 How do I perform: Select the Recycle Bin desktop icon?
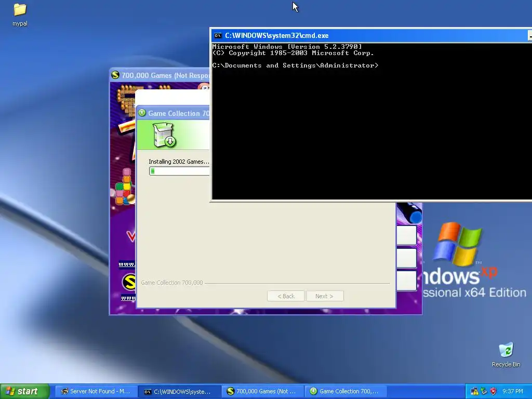coord(506,354)
